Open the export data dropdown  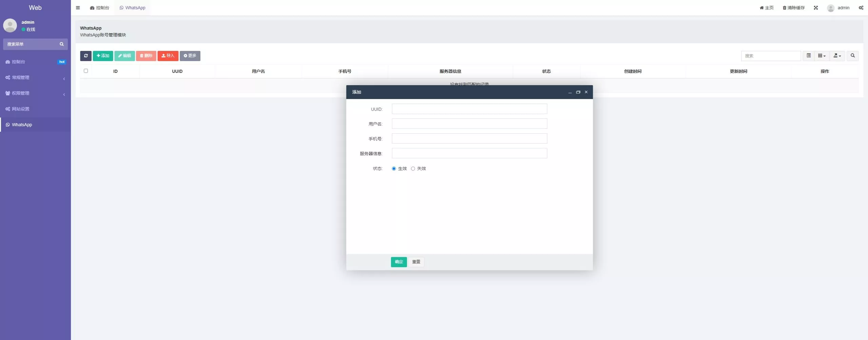pyautogui.click(x=837, y=56)
